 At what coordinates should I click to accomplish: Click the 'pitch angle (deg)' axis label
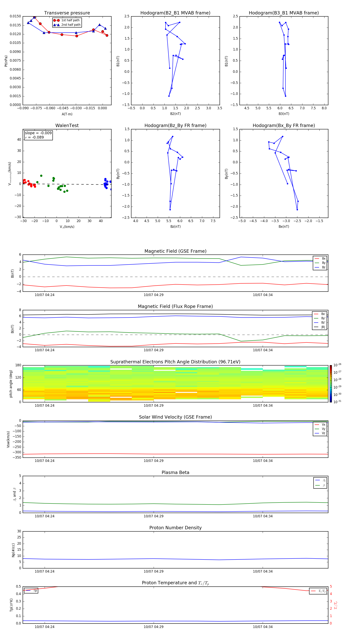[11, 384]
